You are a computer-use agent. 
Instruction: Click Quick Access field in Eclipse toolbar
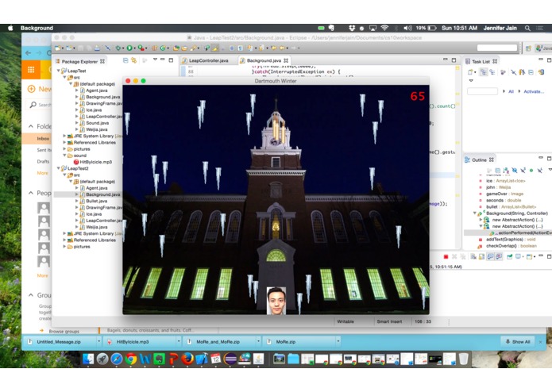pyautogui.click(x=497, y=48)
